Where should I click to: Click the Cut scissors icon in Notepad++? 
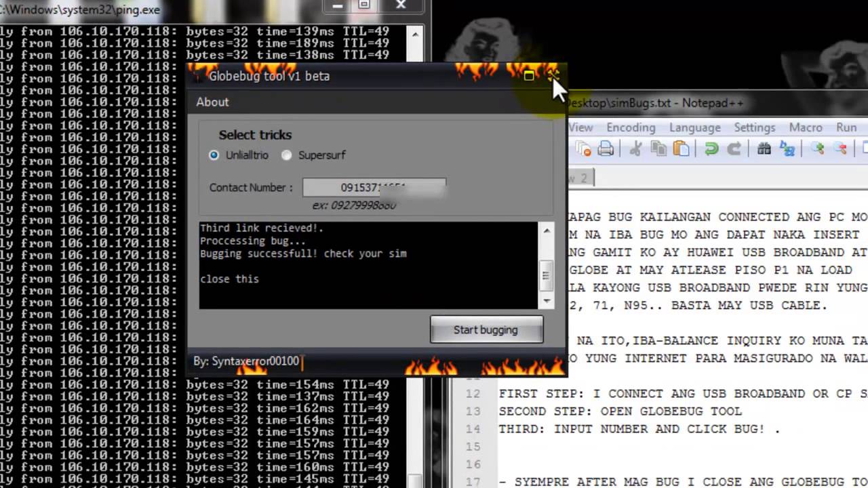pos(636,148)
